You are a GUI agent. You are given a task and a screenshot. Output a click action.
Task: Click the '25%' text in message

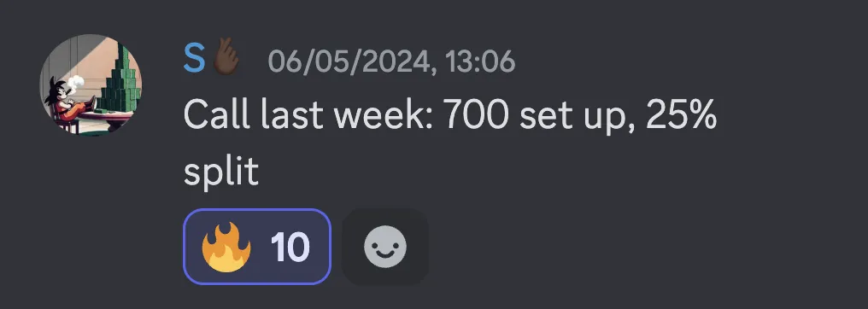681,115
